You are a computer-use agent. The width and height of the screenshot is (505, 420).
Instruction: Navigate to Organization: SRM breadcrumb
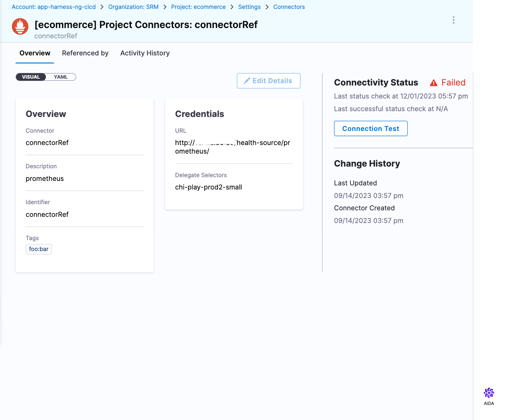[x=133, y=7]
